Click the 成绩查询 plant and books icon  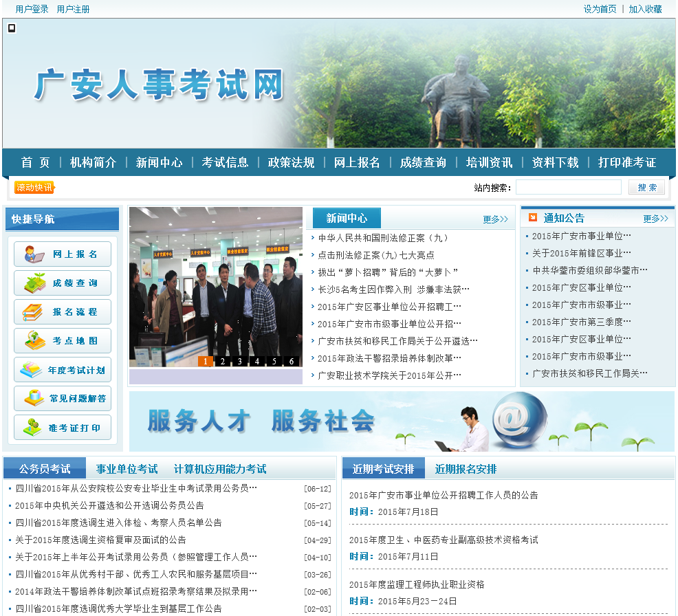tap(34, 283)
